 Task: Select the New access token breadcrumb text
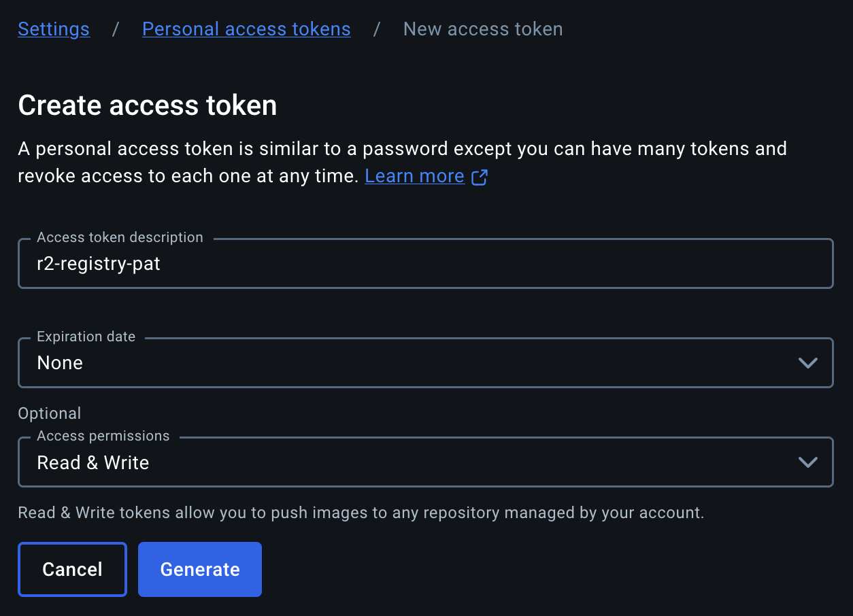point(483,29)
